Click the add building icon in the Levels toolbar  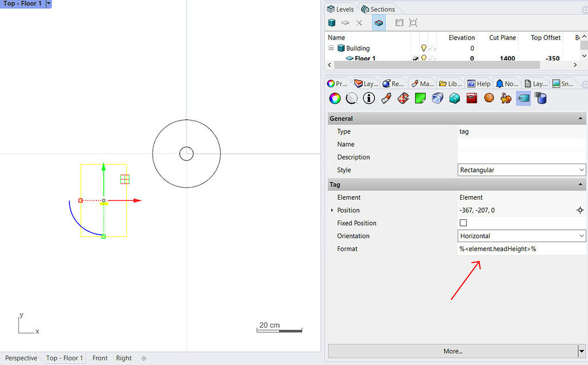coord(331,22)
